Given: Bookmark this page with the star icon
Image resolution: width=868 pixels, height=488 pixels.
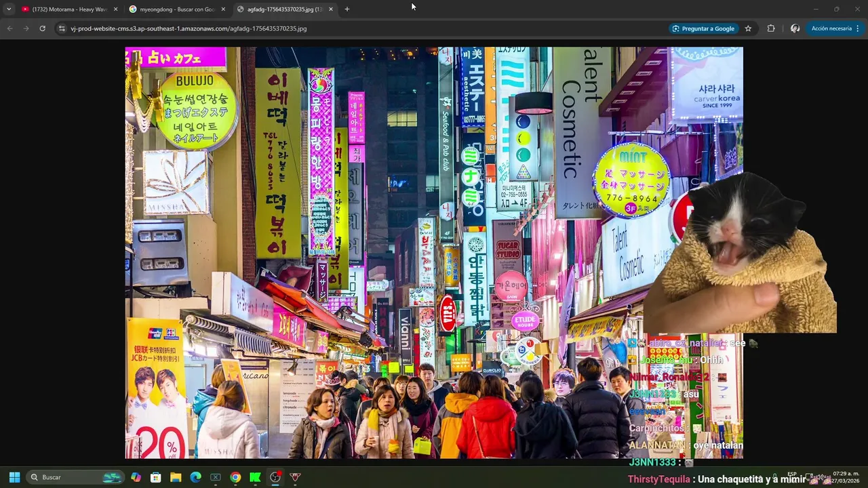Looking at the screenshot, I should click(748, 28).
